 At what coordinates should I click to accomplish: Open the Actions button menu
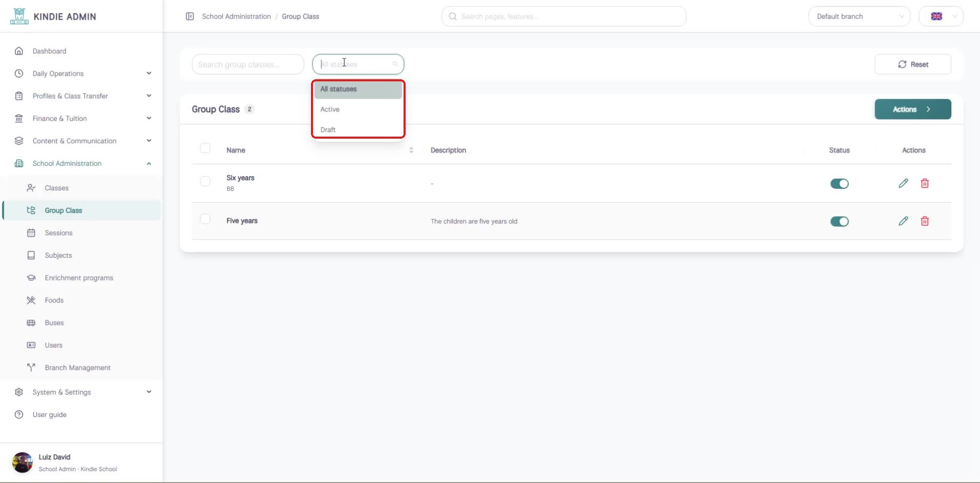click(913, 109)
